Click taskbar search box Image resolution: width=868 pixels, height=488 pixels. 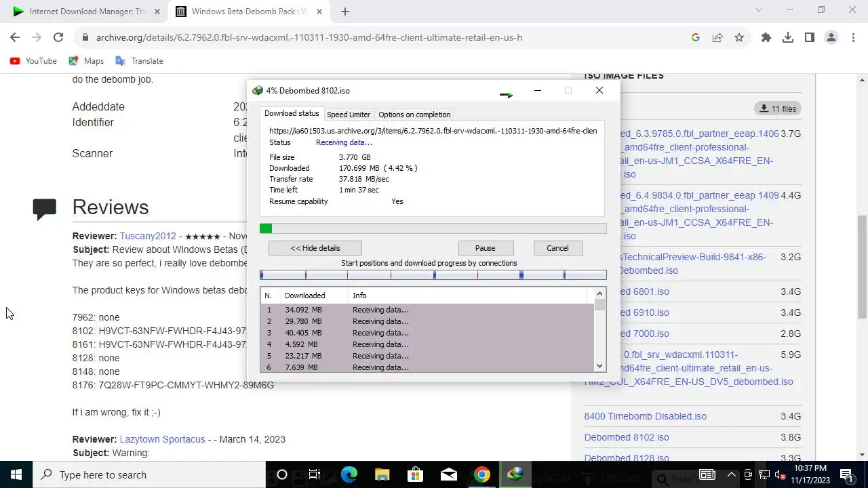[149, 475]
